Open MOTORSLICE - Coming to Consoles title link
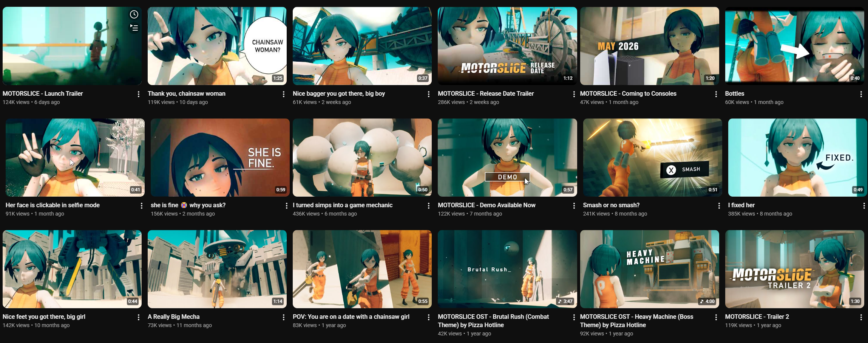The image size is (868, 343). [628, 93]
